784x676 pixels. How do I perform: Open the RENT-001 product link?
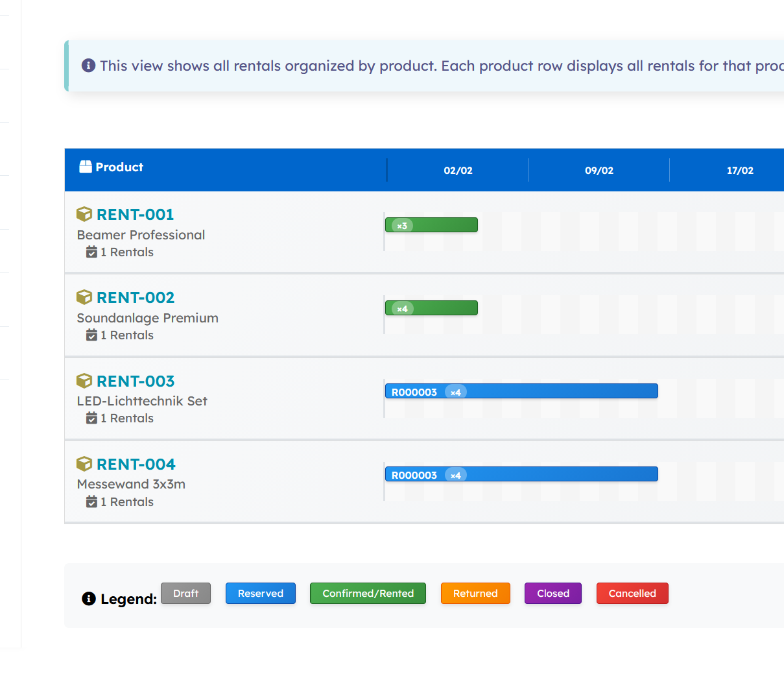(x=135, y=214)
